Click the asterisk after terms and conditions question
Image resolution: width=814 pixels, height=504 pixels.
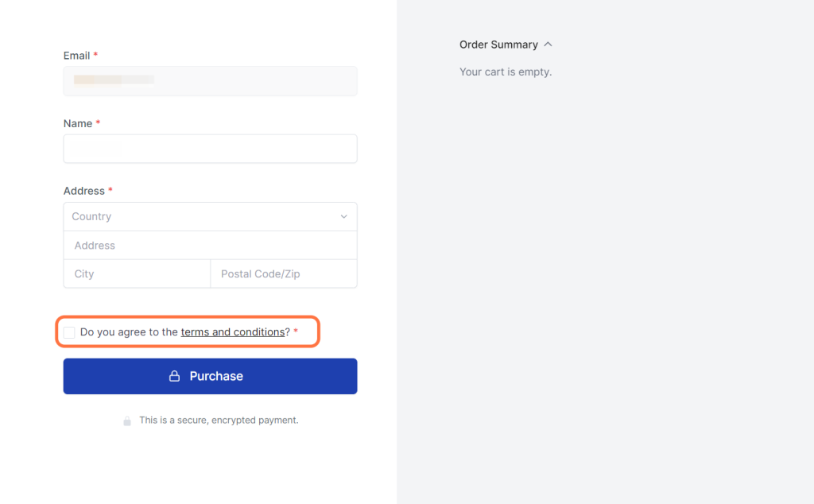coord(297,331)
